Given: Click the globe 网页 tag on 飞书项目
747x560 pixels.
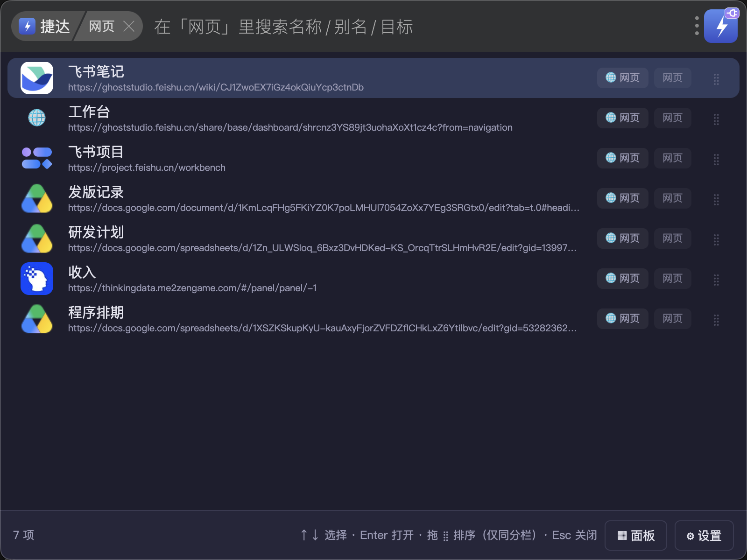Looking at the screenshot, I should tap(622, 158).
